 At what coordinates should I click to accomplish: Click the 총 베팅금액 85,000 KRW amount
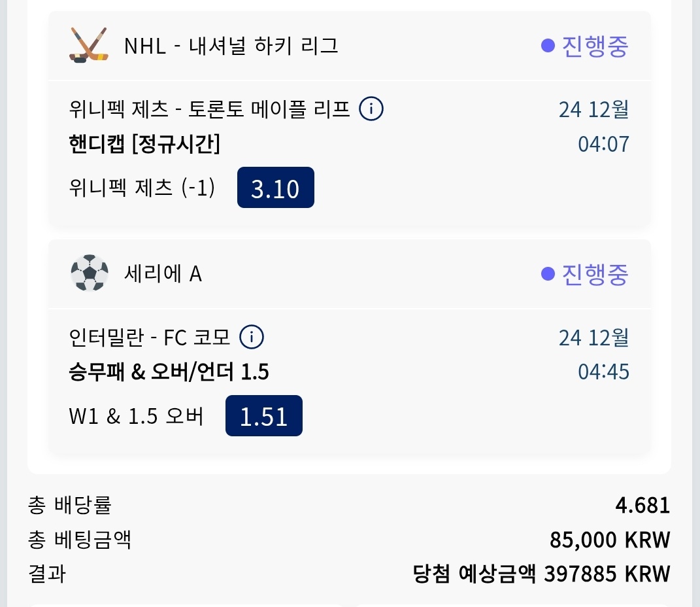(610, 540)
